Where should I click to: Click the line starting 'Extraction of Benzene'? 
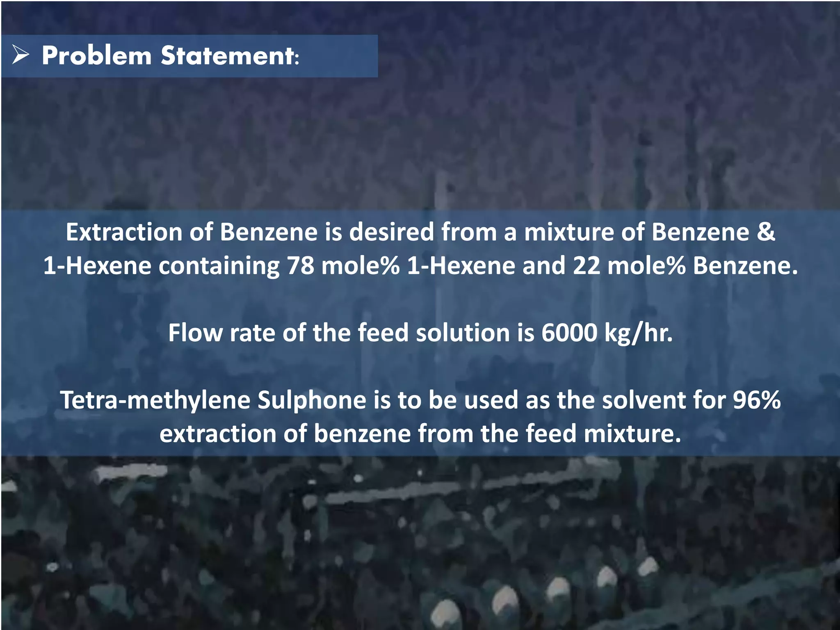[420, 232]
